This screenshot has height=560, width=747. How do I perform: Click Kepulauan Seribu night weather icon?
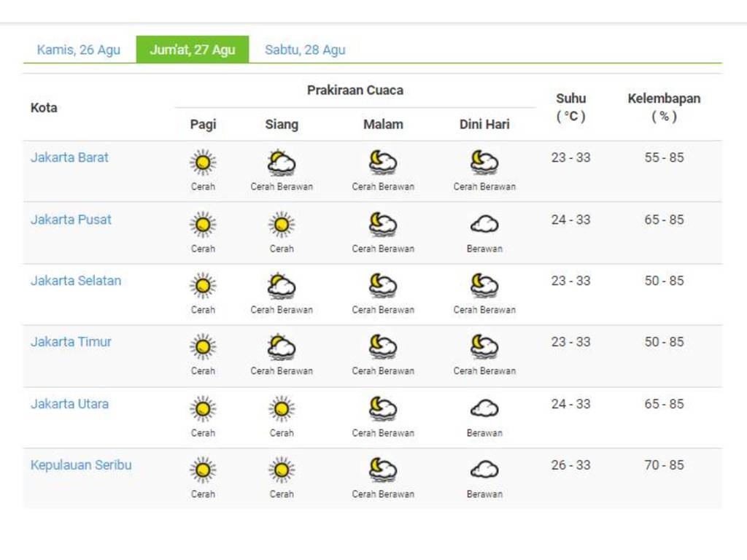point(382,470)
